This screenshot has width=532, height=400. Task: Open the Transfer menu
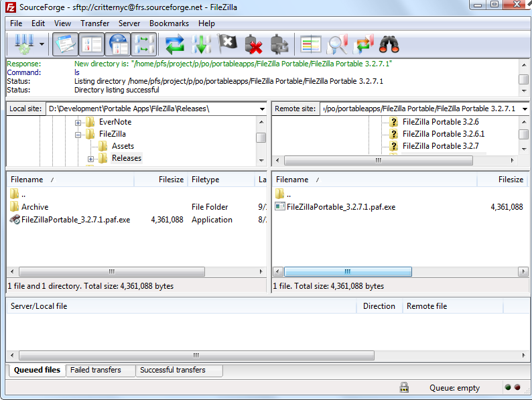point(94,23)
